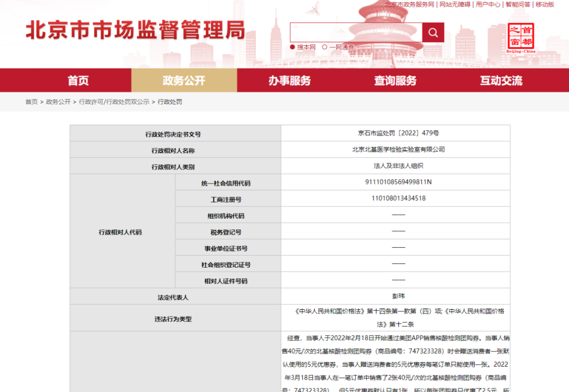Screen dimensions: 569x392
Task: Click into the search text box
Action: click(x=356, y=33)
